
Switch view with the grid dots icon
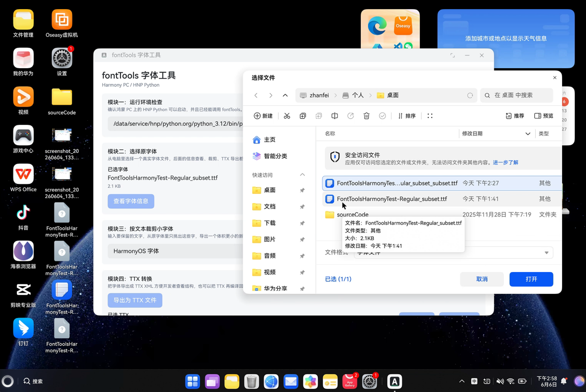coord(430,116)
